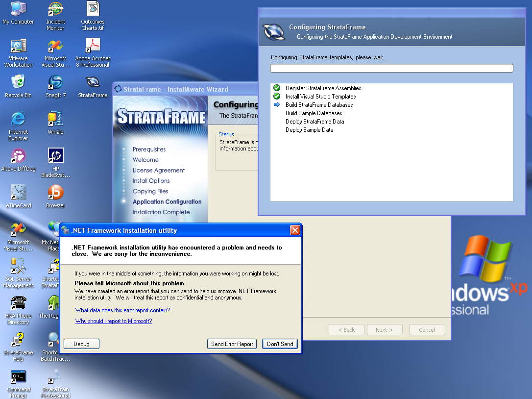Open the Browzar desktop shortcut
This screenshot has width=532, height=399.
55,193
